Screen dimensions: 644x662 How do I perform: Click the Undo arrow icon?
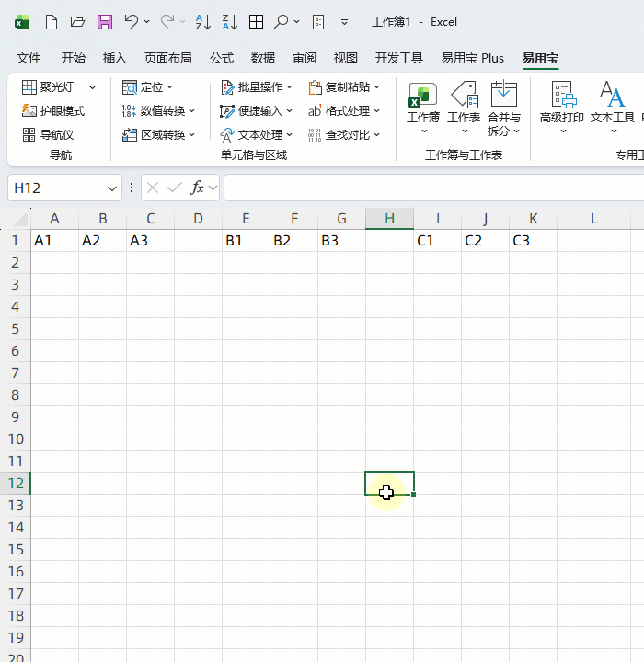[132, 21]
